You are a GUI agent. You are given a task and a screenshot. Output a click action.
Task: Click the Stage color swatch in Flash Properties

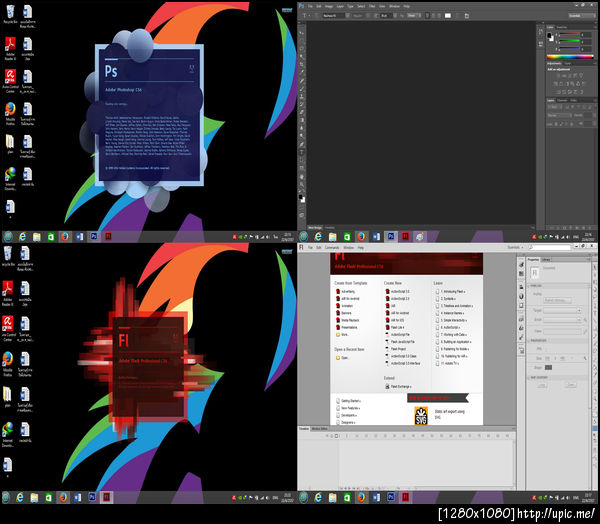coord(548,367)
